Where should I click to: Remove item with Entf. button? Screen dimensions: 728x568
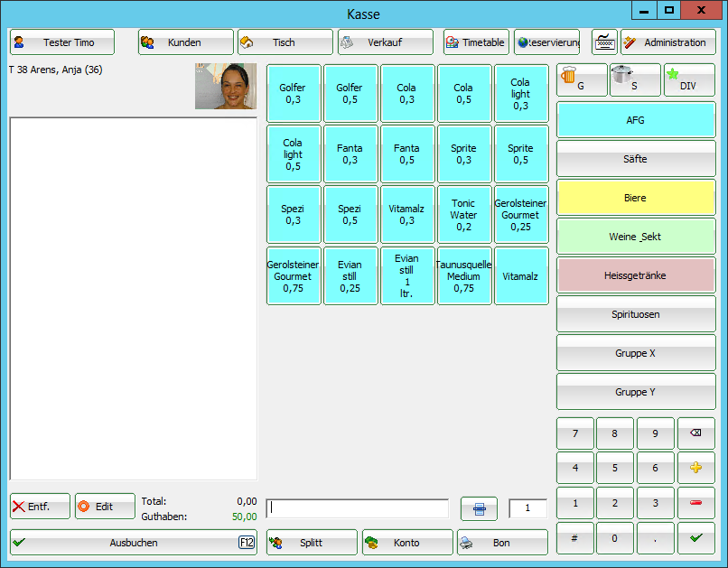pos(40,507)
